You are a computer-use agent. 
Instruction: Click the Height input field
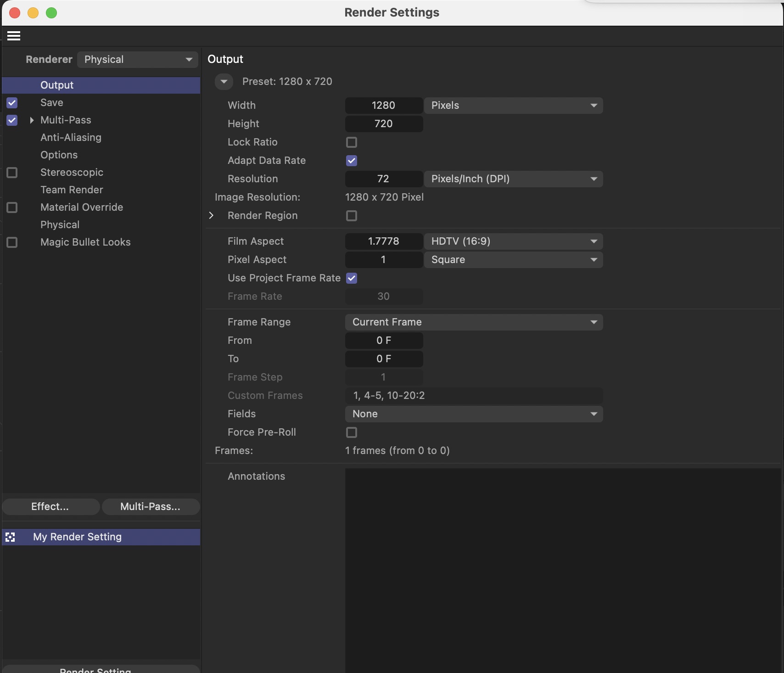coord(384,124)
